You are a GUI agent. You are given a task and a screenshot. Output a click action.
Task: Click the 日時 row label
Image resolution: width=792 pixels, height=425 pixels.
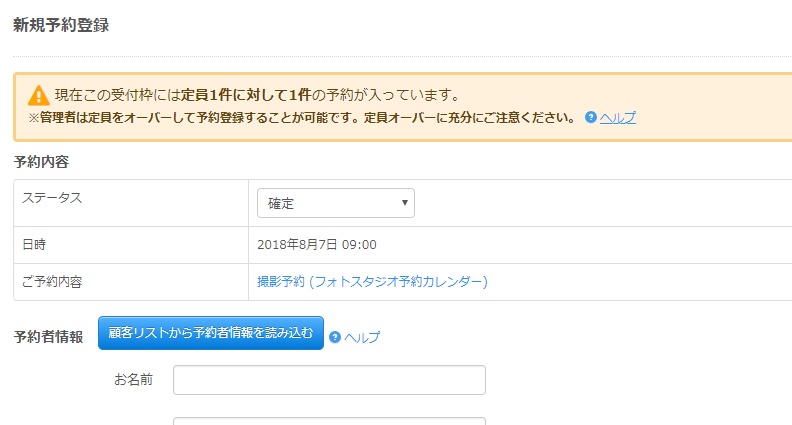(x=34, y=244)
